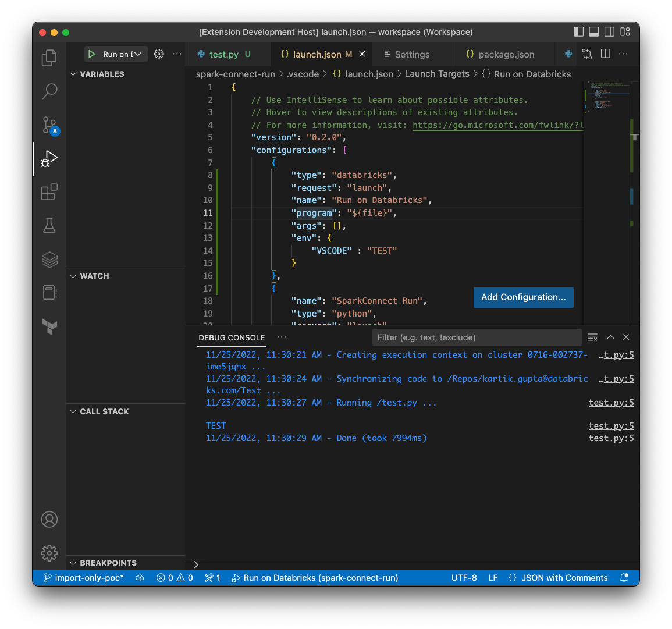Open changes compare icon in editor toolbar
The image size is (672, 629).
coord(586,54)
